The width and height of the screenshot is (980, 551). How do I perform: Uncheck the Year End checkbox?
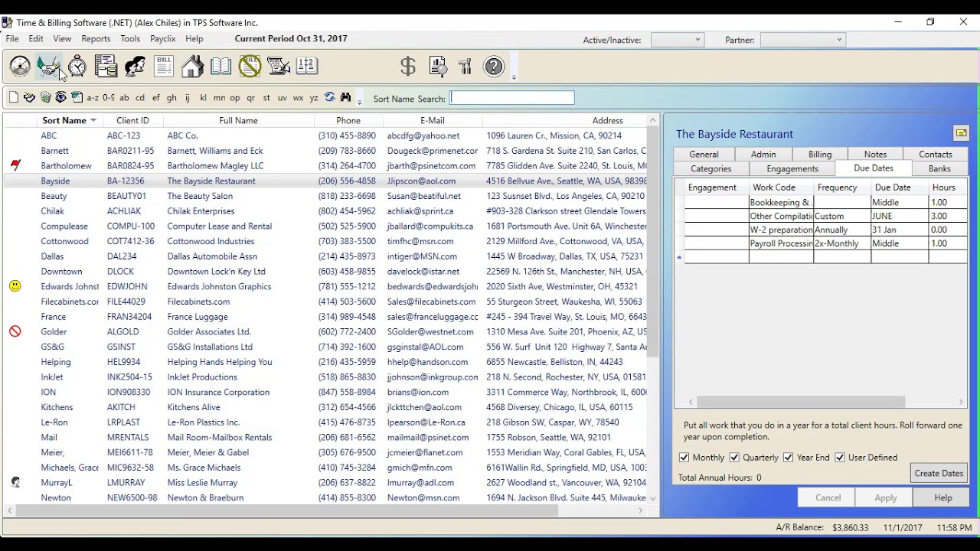point(788,458)
